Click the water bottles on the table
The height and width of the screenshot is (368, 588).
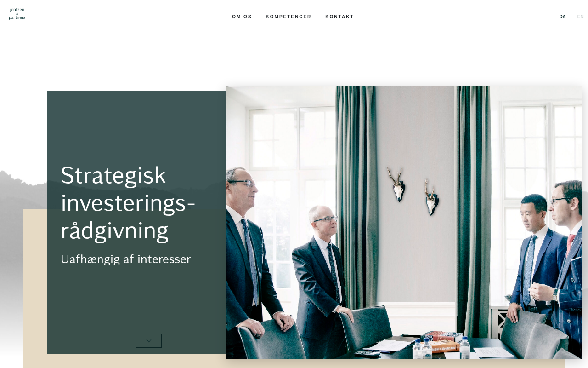(423, 350)
